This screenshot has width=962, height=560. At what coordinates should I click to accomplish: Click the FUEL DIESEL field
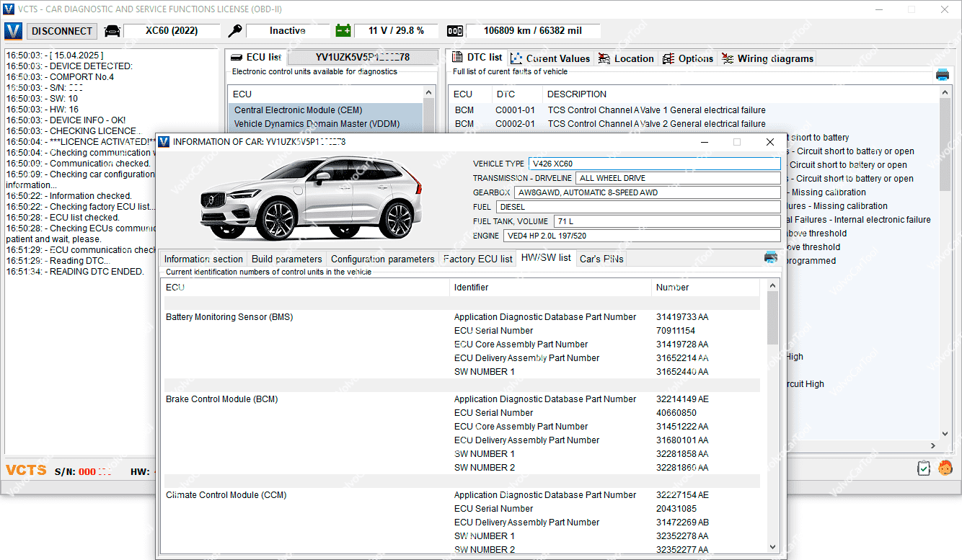[638, 207]
